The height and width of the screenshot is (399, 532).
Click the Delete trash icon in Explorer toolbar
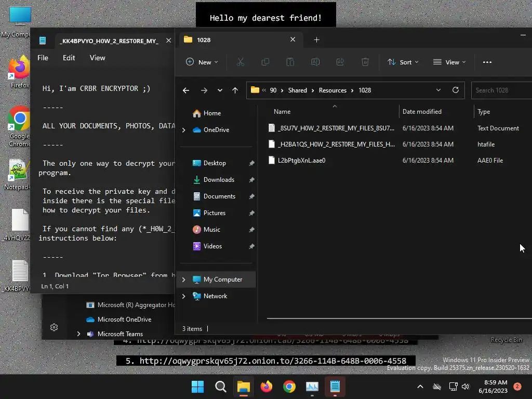pyautogui.click(x=365, y=62)
